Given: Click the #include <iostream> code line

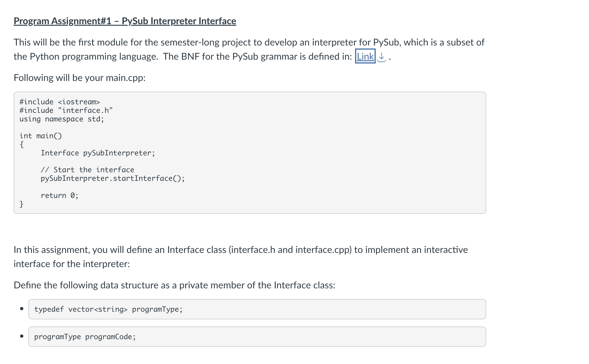Looking at the screenshot, I should click(x=60, y=102).
